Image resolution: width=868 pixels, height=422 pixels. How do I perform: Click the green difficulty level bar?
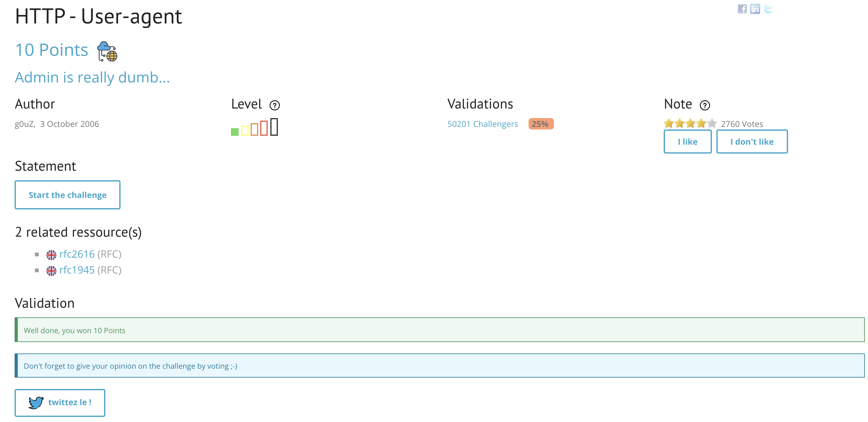pos(234,132)
